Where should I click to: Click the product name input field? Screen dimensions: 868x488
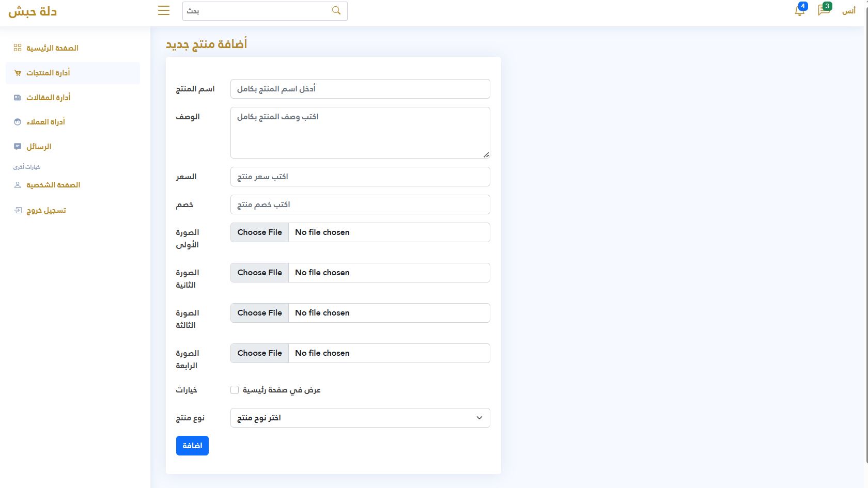click(x=360, y=89)
